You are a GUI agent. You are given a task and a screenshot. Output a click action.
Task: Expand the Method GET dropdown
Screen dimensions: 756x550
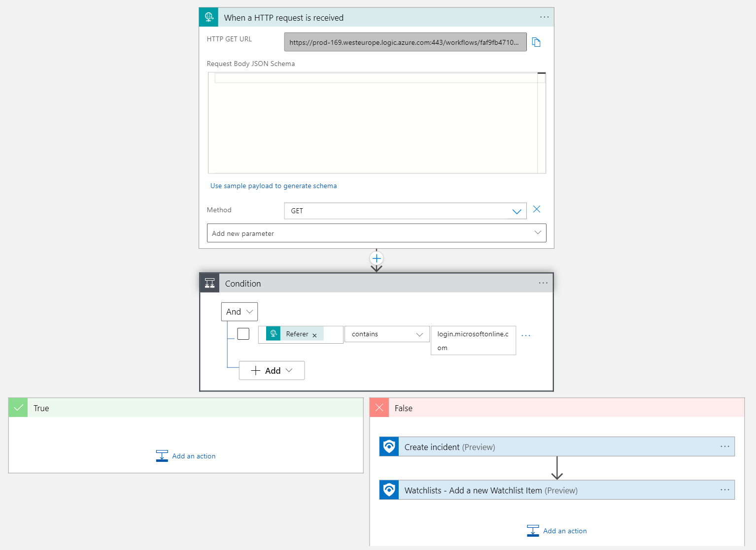pyautogui.click(x=516, y=211)
